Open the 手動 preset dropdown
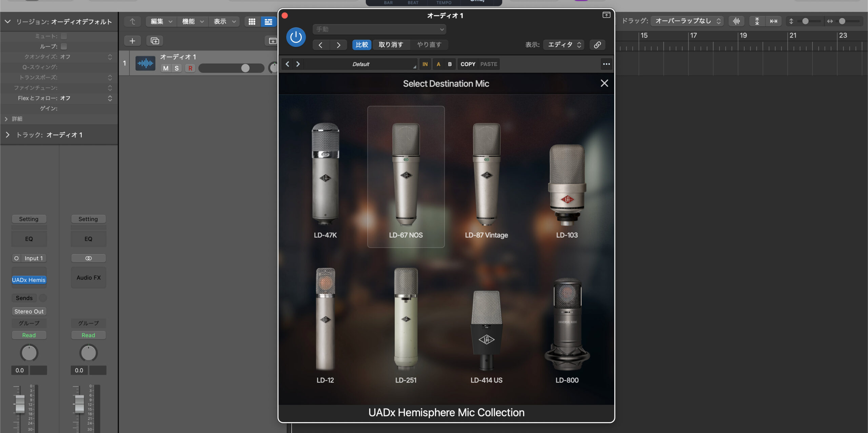The image size is (868, 433). (379, 29)
